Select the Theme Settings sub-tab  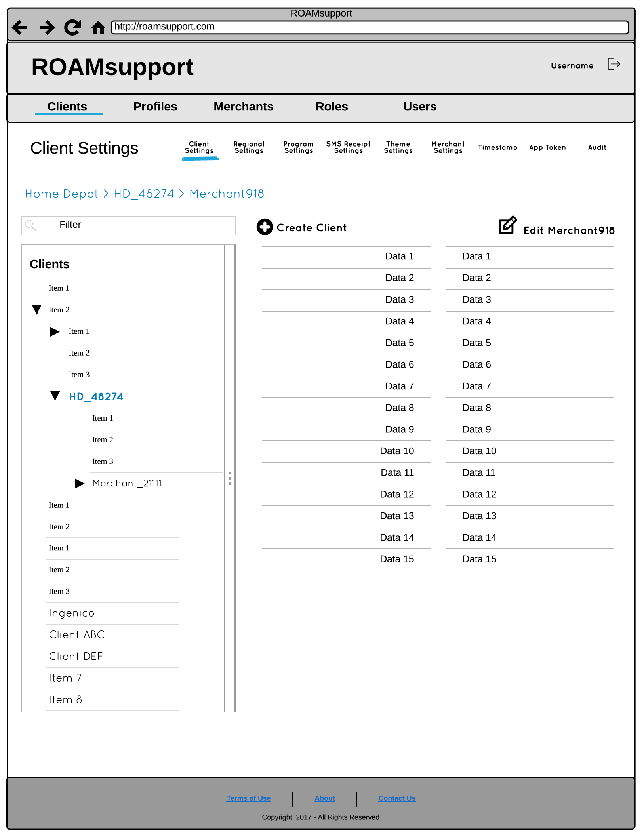[398, 147]
